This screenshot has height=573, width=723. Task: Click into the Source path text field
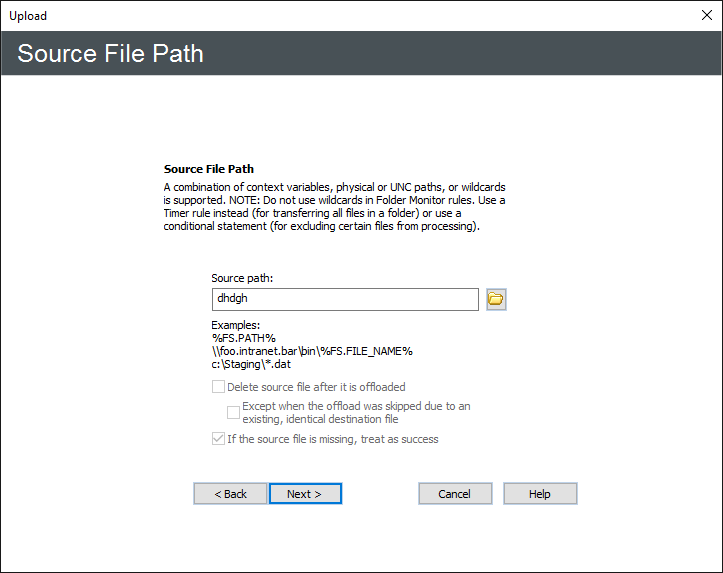point(345,299)
